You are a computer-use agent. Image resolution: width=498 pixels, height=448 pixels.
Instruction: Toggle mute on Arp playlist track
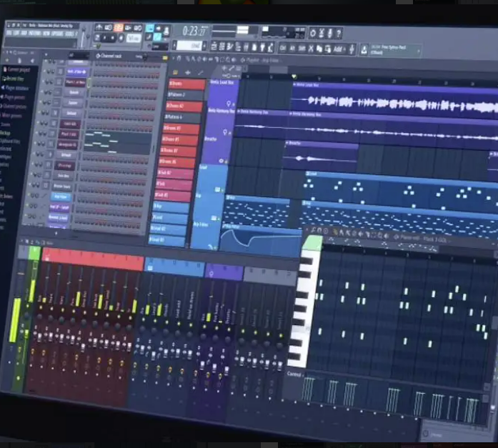coord(219,219)
